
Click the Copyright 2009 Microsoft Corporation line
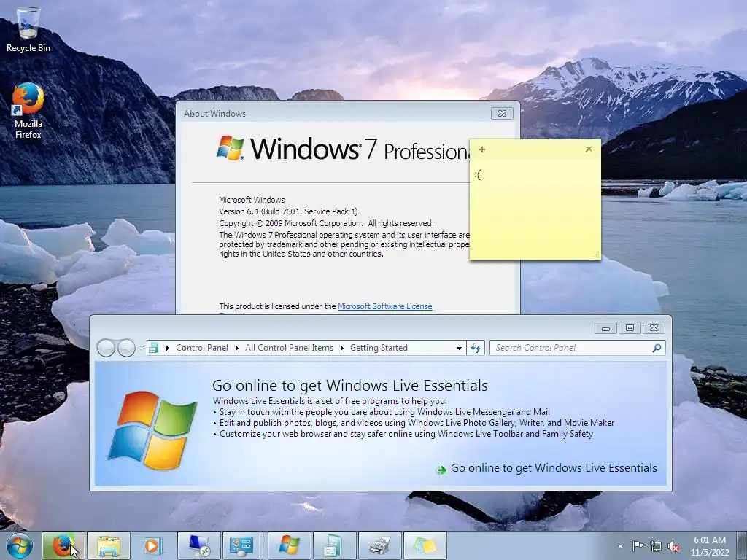point(326,223)
